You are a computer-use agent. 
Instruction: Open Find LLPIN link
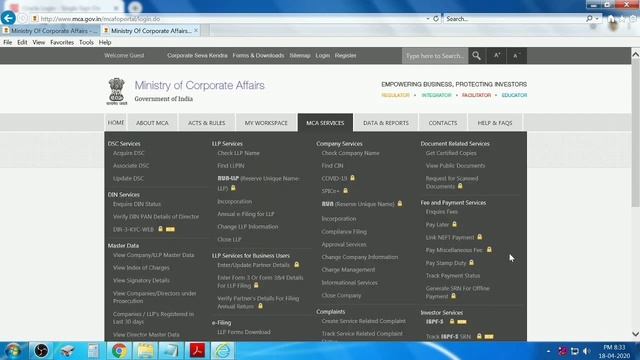pos(231,166)
